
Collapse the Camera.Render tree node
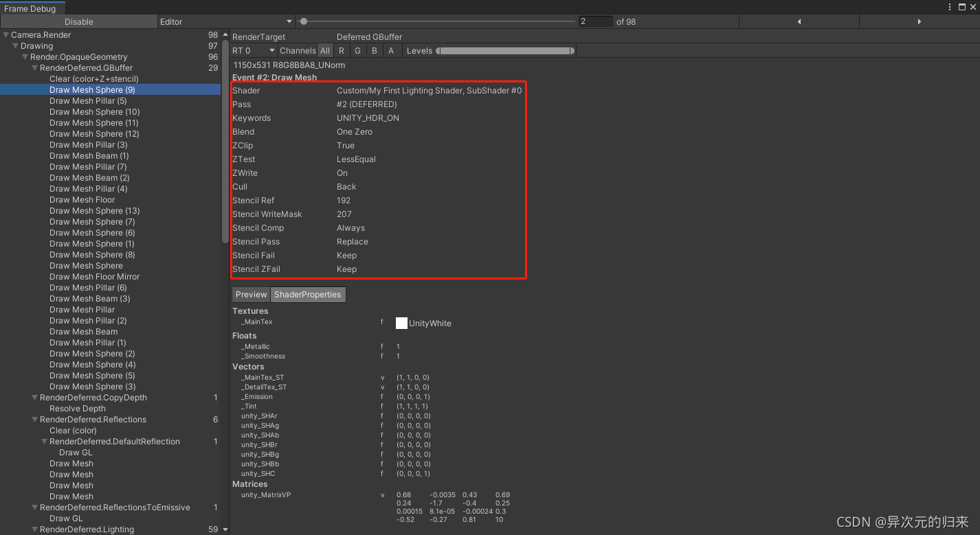click(5, 34)
